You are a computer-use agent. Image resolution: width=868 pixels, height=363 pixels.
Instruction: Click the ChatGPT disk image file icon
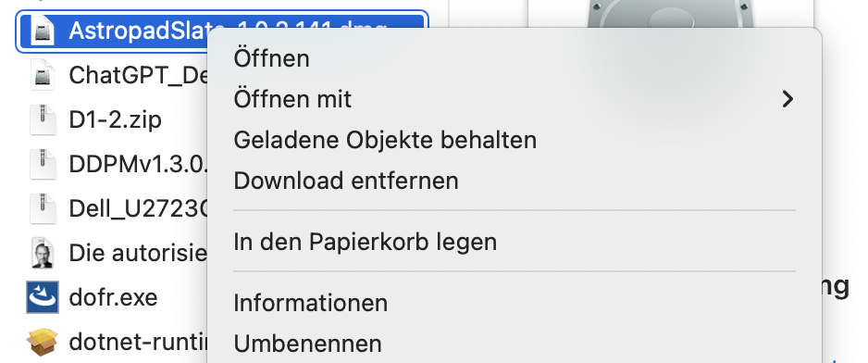pos(43,75)
